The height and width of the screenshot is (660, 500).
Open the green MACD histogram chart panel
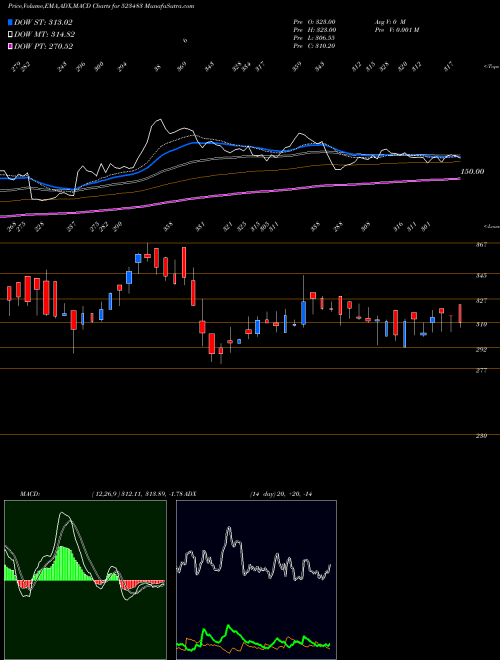point(85,580)
